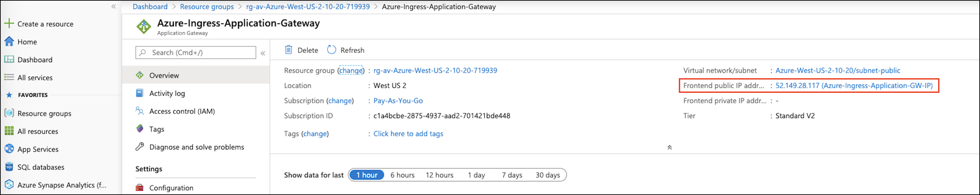Click the SQL databases icon
The width and height of the screenshot is (980, 195).
point(9,167)
